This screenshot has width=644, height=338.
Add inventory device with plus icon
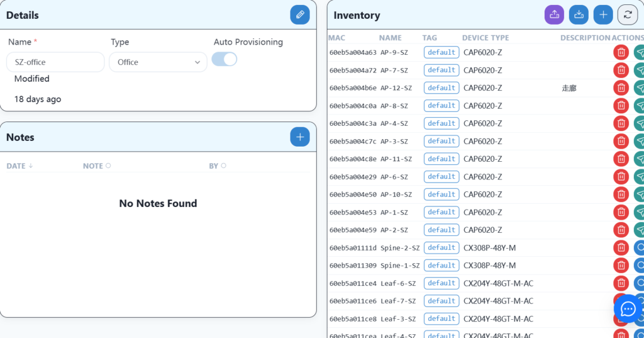pos(603,15)
